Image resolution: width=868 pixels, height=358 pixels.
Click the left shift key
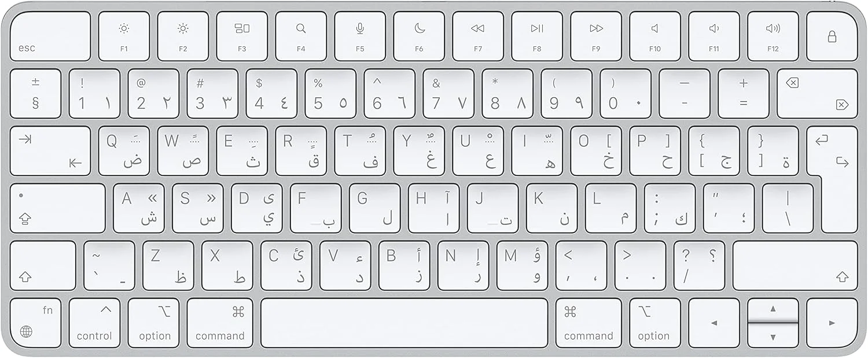point(43,265)
